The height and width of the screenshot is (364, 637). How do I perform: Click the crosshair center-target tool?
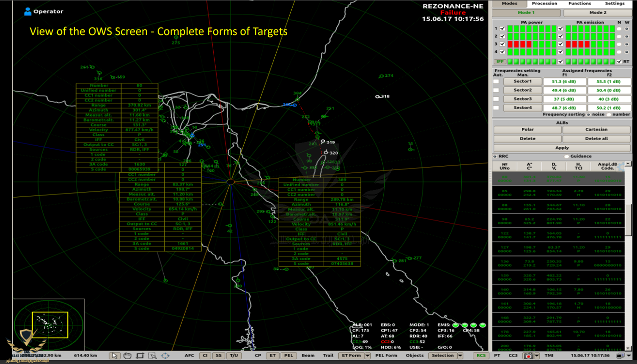coord(166,356)
